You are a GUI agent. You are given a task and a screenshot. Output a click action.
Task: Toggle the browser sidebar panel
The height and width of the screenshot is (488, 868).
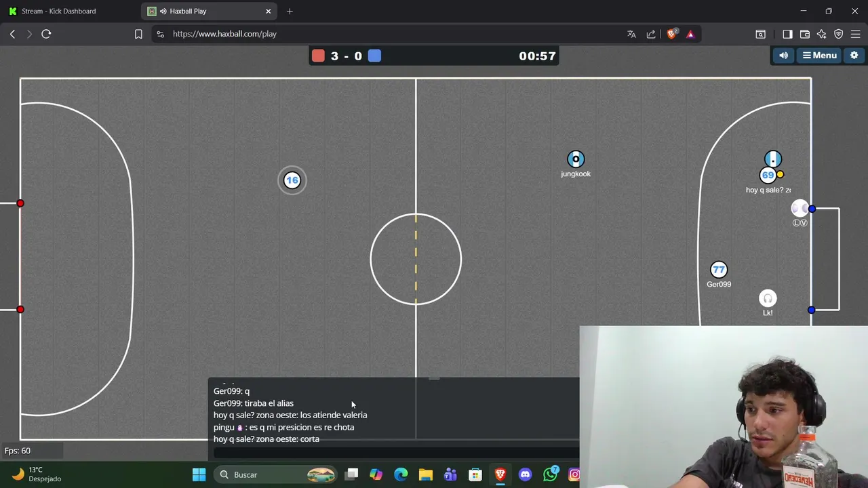point(787,34)
